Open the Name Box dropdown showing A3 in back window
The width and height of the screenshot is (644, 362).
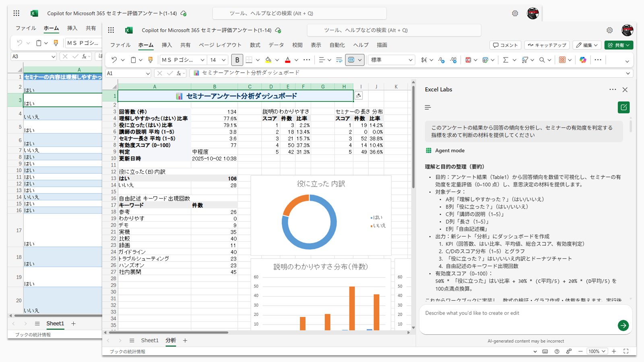53,56
